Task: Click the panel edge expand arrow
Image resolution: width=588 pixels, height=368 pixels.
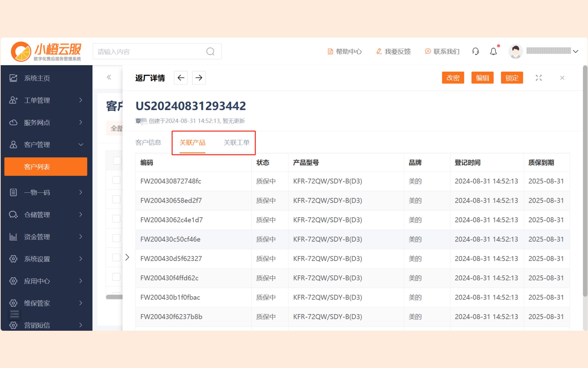Action: point(127,257)
